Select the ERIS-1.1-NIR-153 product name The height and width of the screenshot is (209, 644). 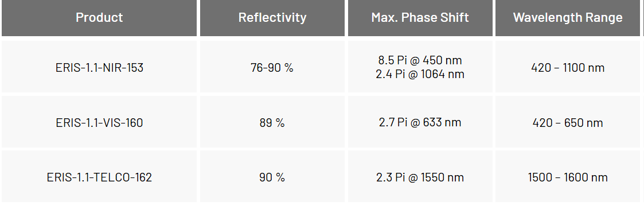tap(99, 68)
